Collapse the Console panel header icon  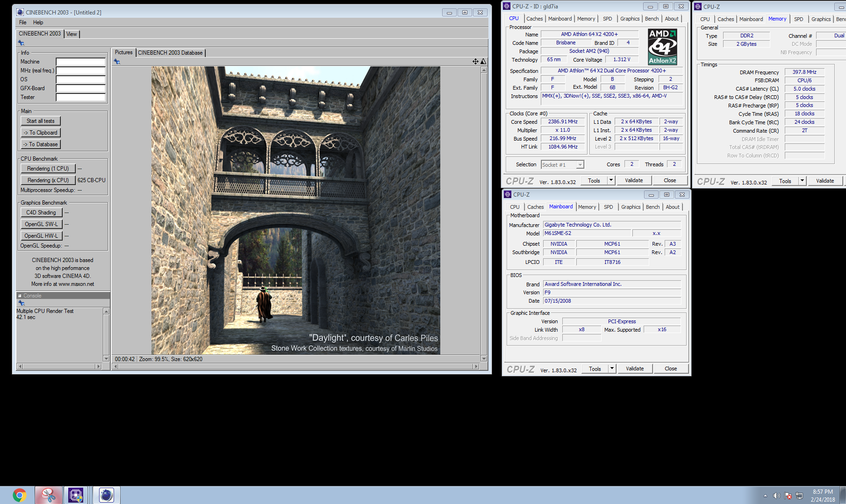click(20, 296)
